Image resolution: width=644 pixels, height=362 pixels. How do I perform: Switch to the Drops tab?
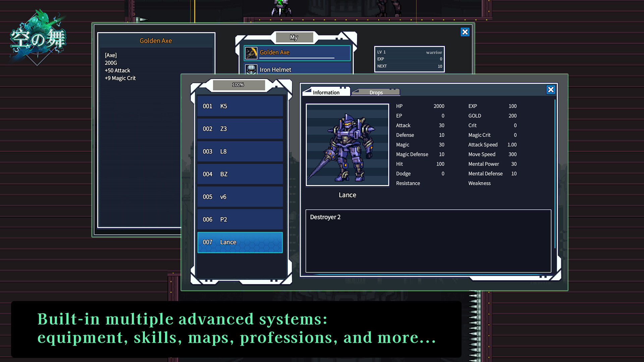(375, 92)
